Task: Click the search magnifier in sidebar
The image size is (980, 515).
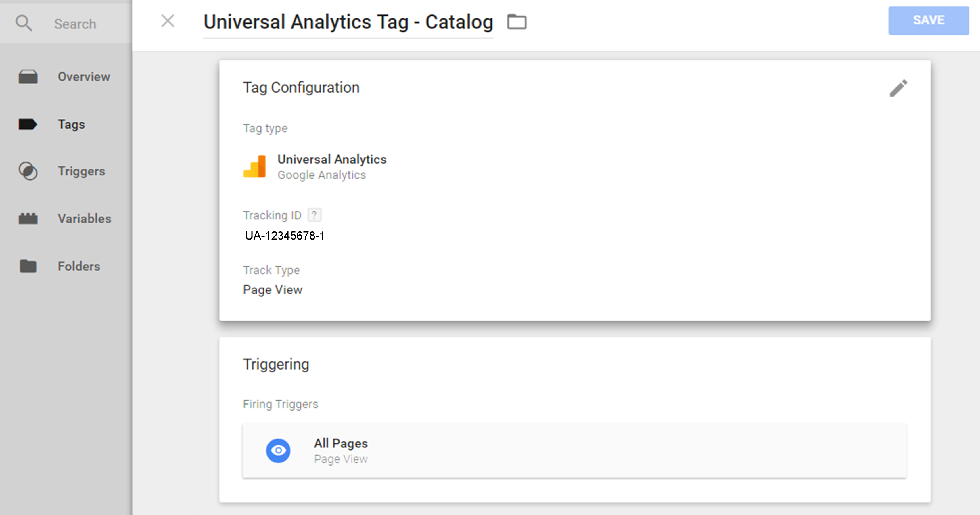Action: click(x=24, y=23)
